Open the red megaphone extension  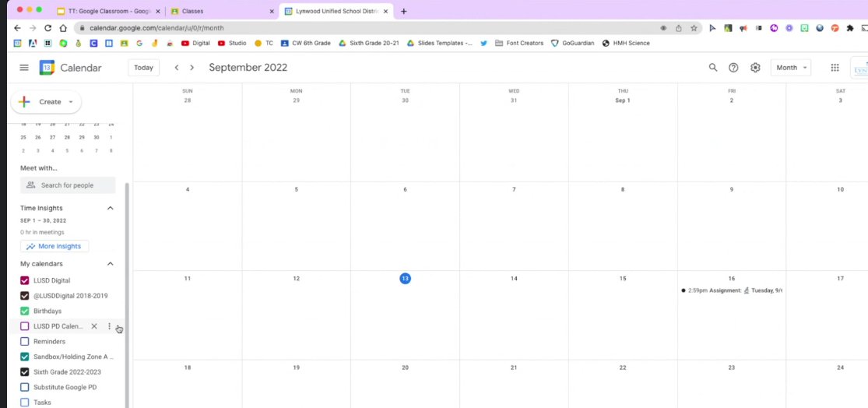743,28
